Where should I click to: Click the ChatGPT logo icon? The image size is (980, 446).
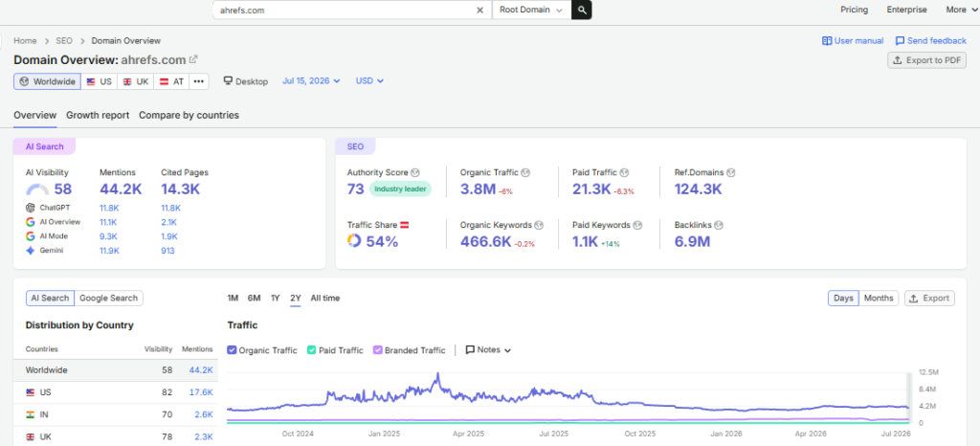[30, 208]
